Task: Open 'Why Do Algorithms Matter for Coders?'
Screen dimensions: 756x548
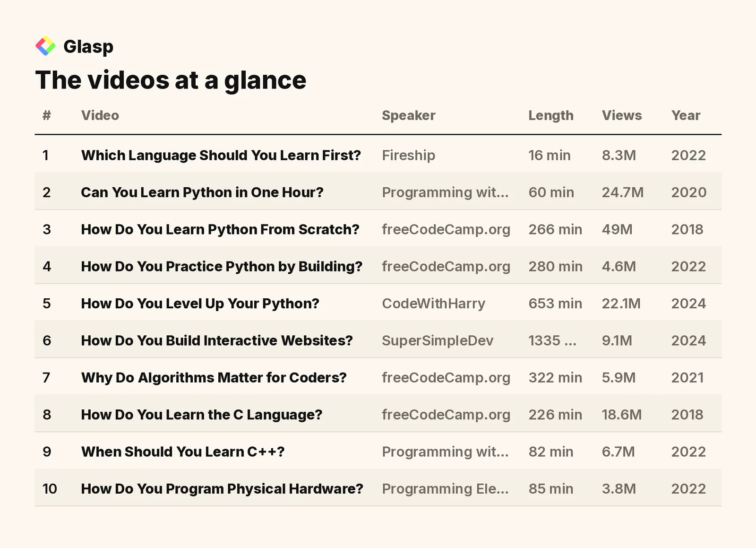Action: click(x=214, y=377)
